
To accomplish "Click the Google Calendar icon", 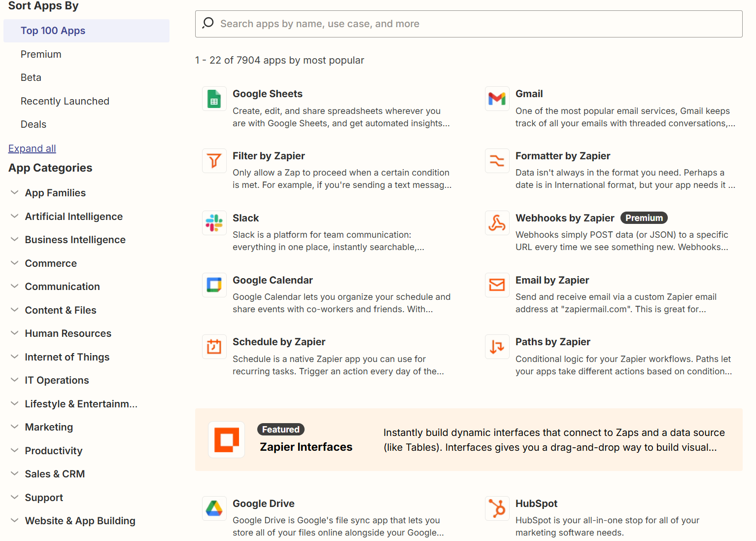I will [214, 285].
